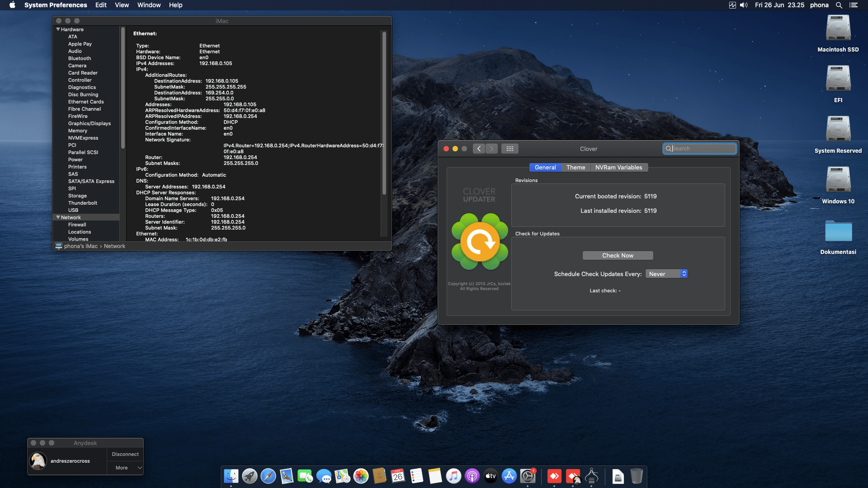Select Bluetooth in Hardware list

[80, 58]
